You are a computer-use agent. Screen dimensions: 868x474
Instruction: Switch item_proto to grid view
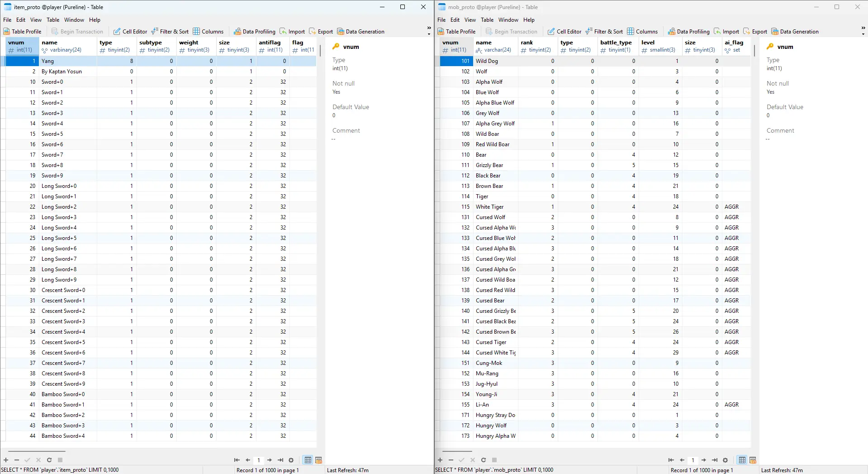point(308,460)
